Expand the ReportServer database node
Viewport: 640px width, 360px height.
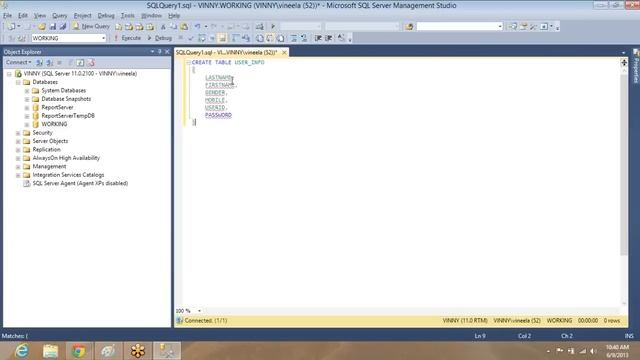coord(27,108)
